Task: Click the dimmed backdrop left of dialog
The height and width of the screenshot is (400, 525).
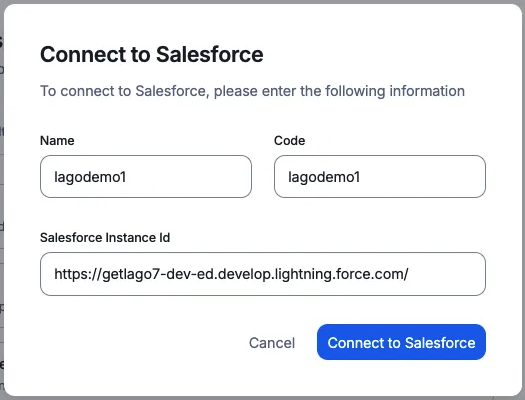Action: (x=2, y=201)
